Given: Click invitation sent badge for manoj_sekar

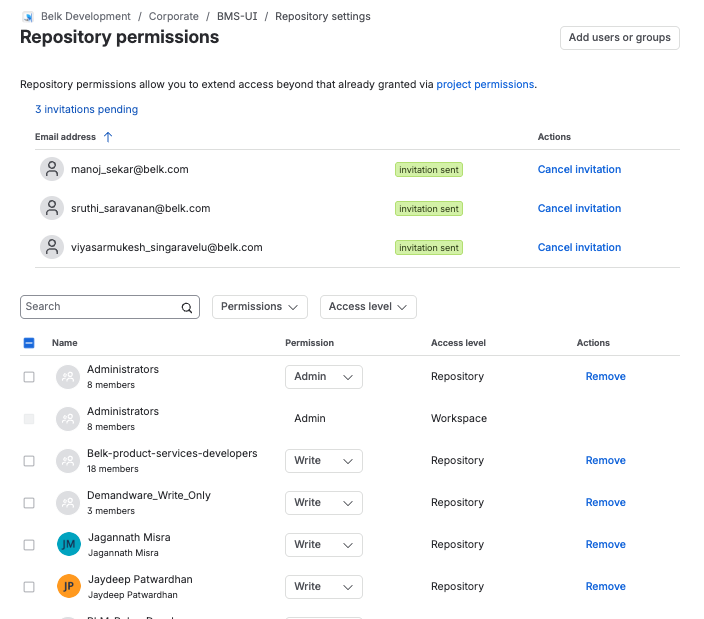Looking at the screenshot, I should coord(429,170).
